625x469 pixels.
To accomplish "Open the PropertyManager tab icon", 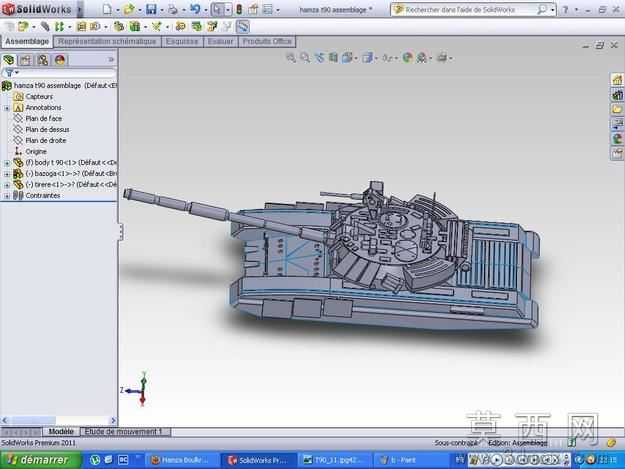I will [26, 60].
